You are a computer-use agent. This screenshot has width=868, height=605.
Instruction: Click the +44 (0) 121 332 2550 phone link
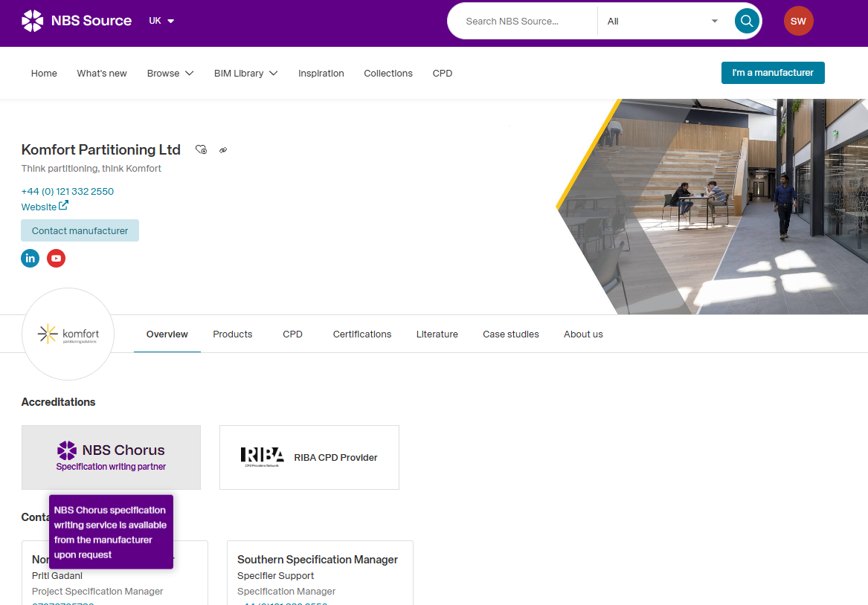(x=68, y=191)
